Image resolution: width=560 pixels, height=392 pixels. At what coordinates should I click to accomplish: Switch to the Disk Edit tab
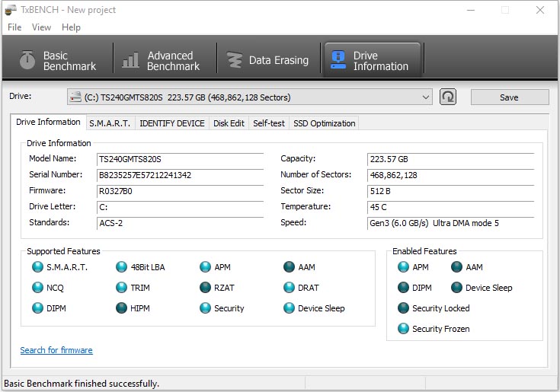point(229,123)
